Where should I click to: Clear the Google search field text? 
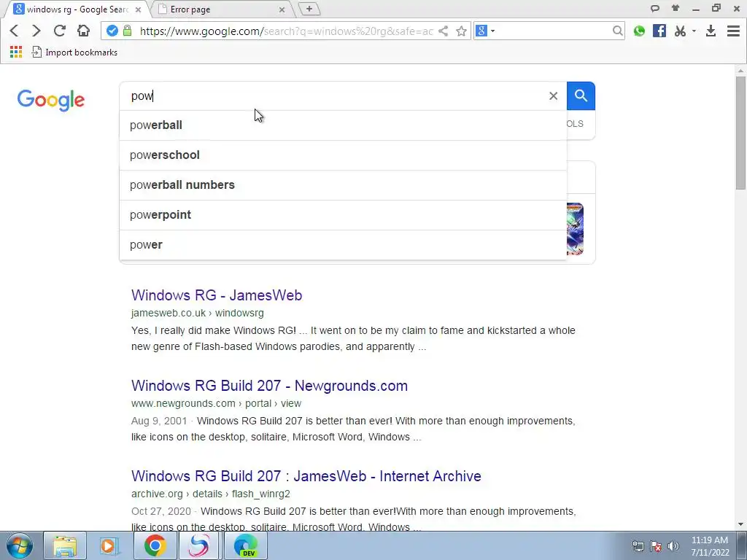pos(553,96)
